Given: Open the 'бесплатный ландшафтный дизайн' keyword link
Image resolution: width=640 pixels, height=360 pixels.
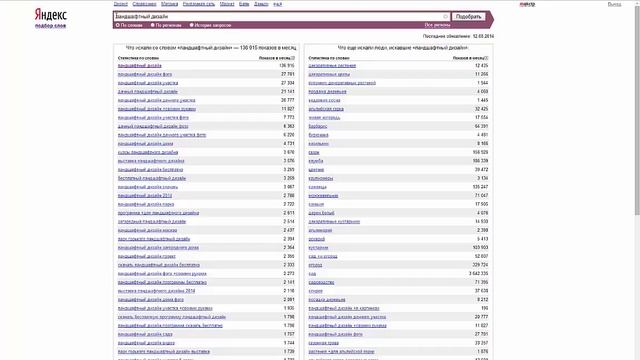Looking at the screenshot, I should click(152, 178).
